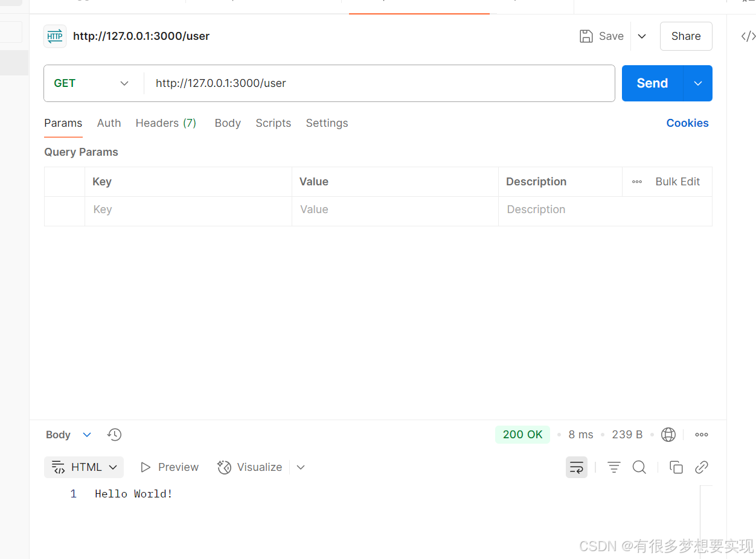Click the Key column header
The image size is (756, 559).
[102, 182]
